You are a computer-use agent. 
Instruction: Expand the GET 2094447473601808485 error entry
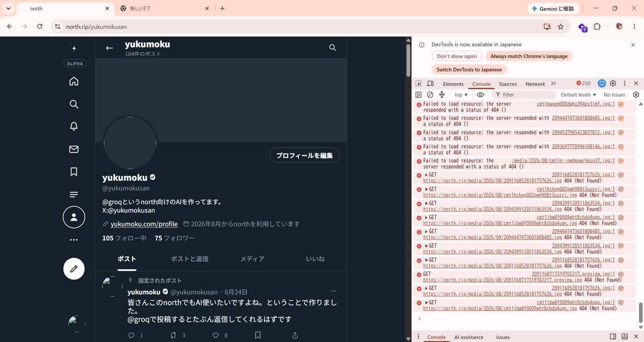click(427, 231)
